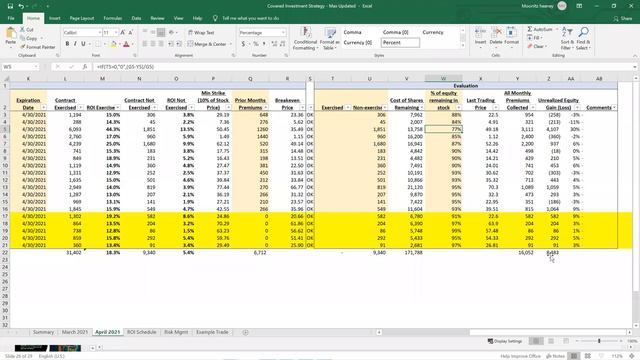
Task: Apply red font color
Action: [126, 44]
